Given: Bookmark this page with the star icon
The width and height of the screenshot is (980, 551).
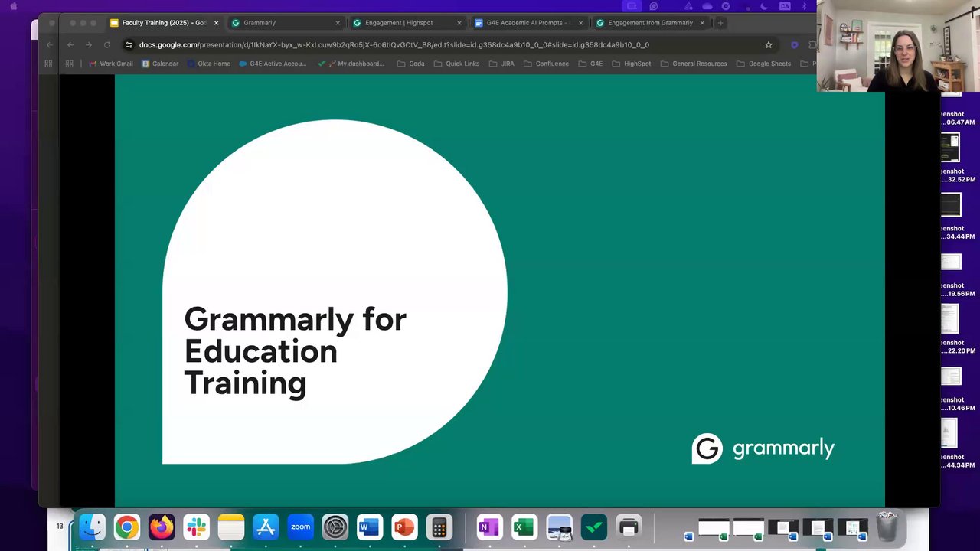Looking at the screenshot, I should (769, 44).
